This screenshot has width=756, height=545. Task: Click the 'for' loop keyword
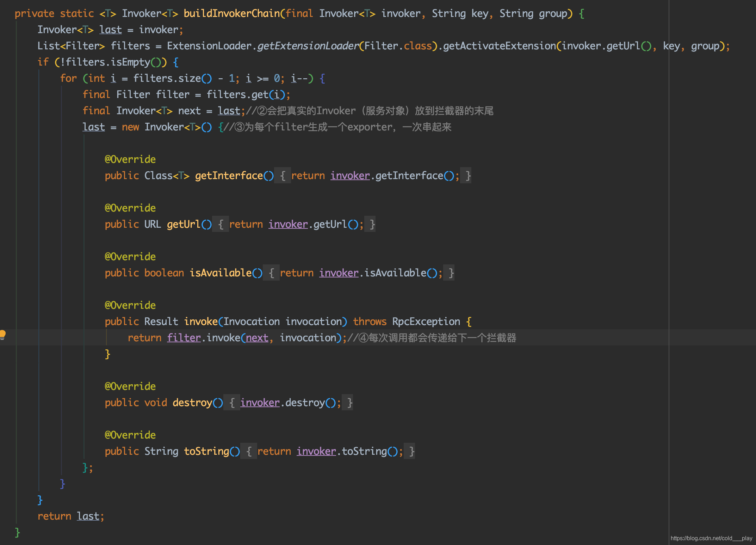click(x=68, y=78)
